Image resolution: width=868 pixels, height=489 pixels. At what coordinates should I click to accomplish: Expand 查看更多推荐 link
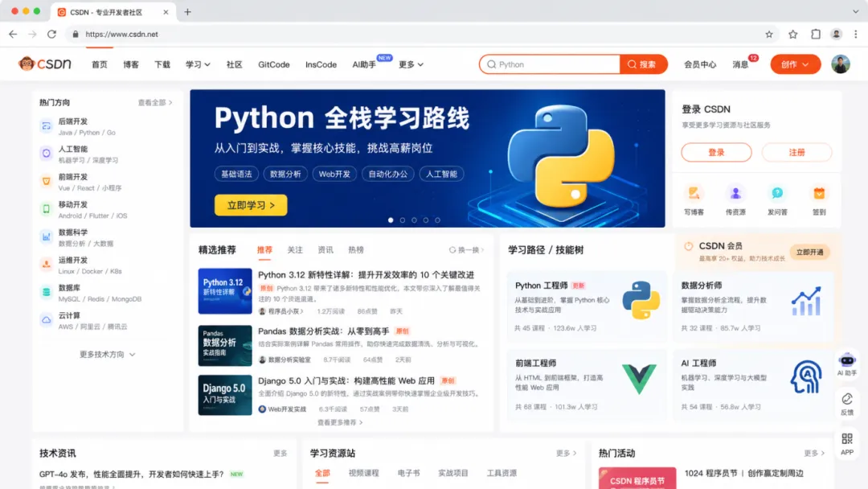340,422
